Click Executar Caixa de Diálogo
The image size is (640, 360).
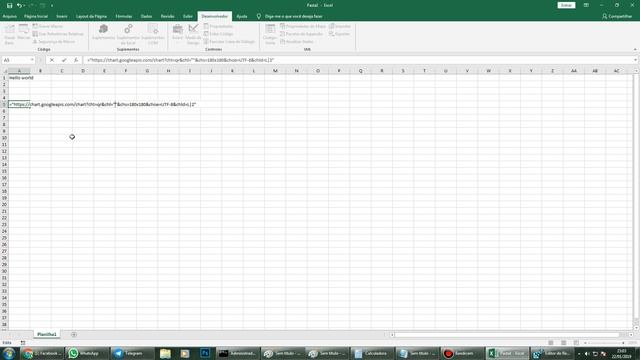pyautogui.click(x=229, y=42)
